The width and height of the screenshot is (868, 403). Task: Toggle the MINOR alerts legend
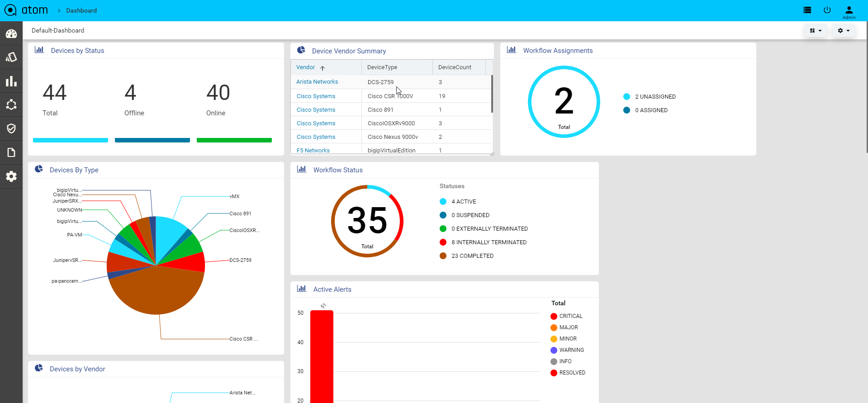click(564, 339)
